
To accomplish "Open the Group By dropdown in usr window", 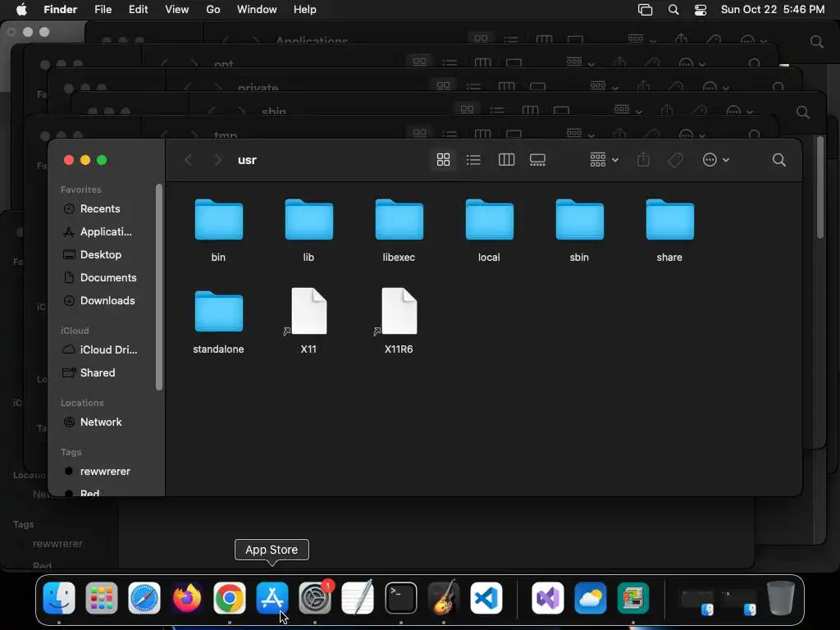I will [x=604, y=160].
